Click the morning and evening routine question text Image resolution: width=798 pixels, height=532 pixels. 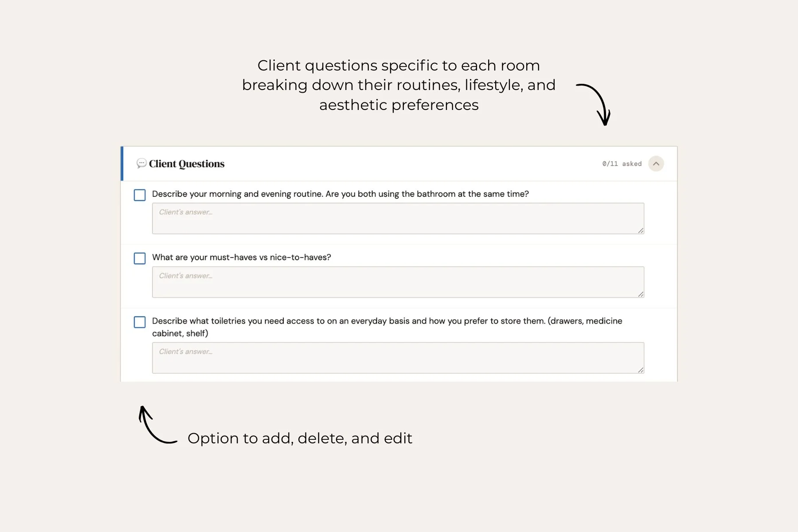point(340,194)
